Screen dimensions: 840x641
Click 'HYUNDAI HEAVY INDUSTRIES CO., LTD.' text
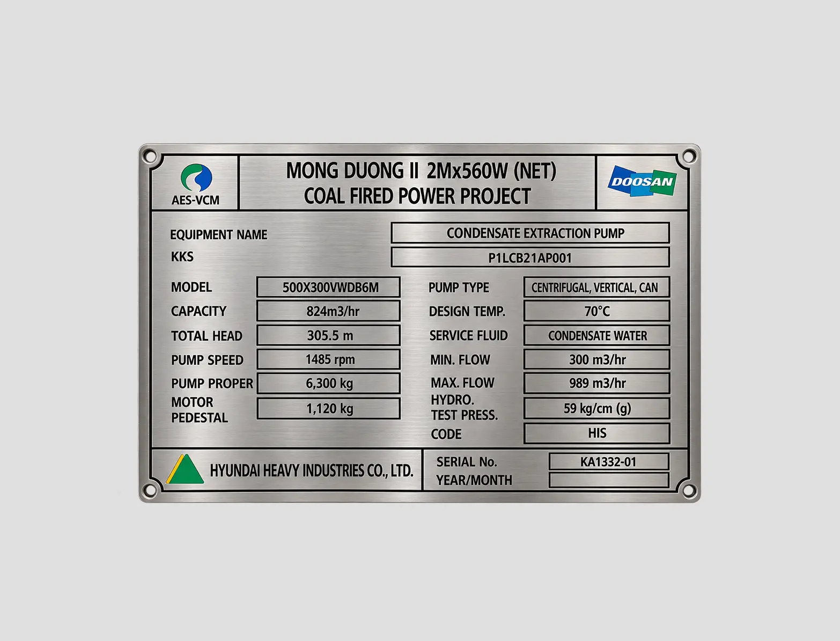[x=312, y=471]
